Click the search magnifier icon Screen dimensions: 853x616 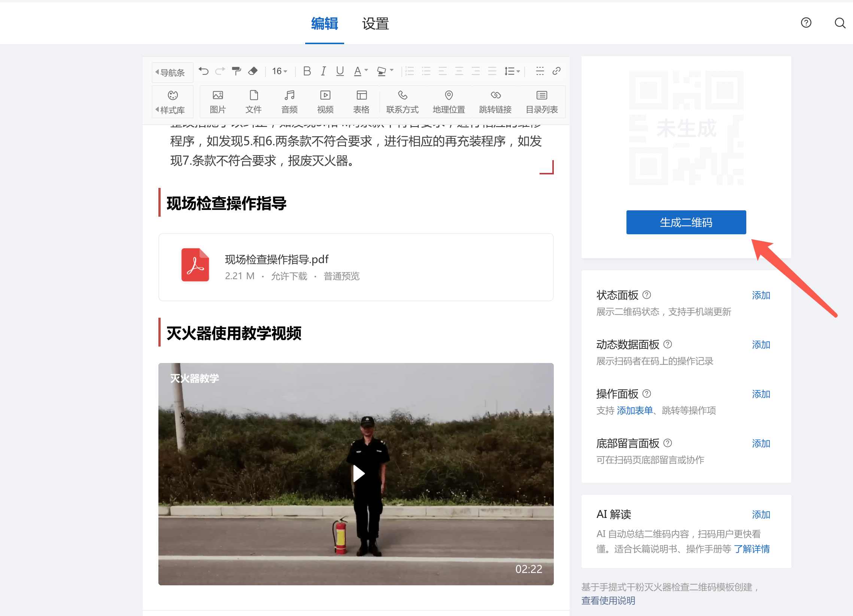tap(840, 23)
